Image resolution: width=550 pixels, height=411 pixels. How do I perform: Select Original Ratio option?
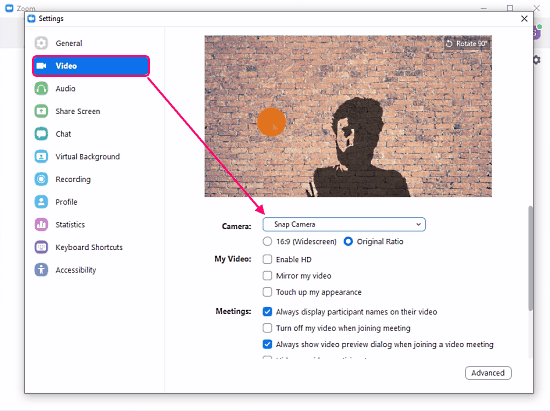[348, 241]
